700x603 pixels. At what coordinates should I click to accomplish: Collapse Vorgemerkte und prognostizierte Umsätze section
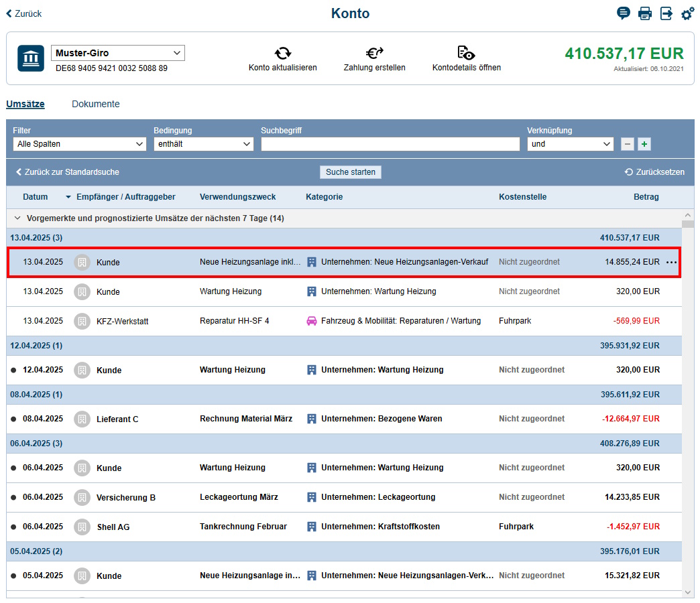17,218
